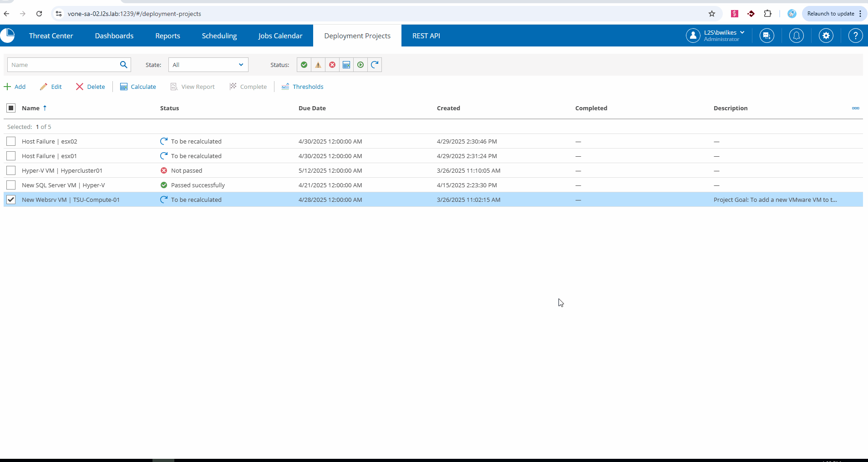Open the settings gear icon
The width and height of the screenshot is (868, 462).
pos(826,36)
